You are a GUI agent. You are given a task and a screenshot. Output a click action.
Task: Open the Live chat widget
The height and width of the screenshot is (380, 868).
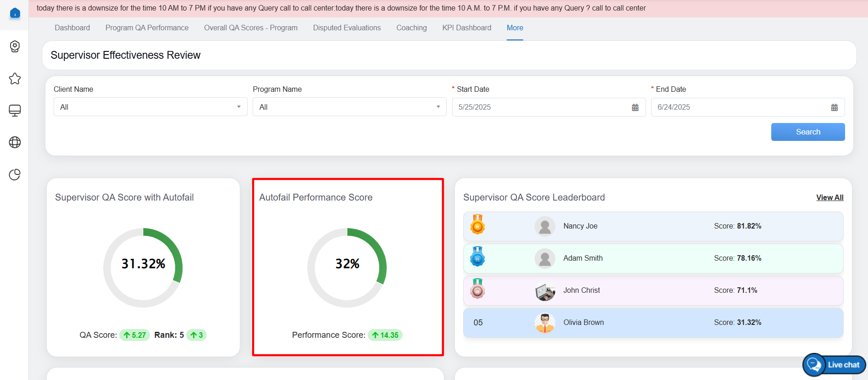coord(834,365)
